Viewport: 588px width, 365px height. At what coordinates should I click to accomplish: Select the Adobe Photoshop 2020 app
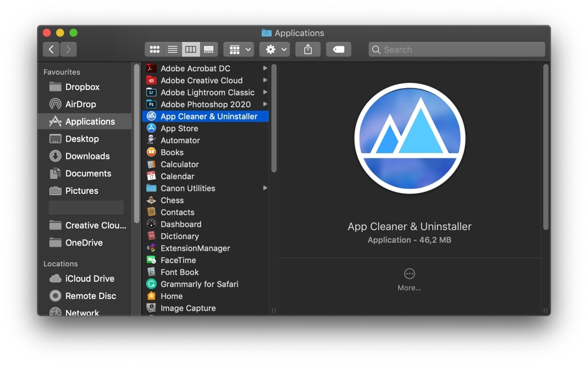[x=205, y=104]
